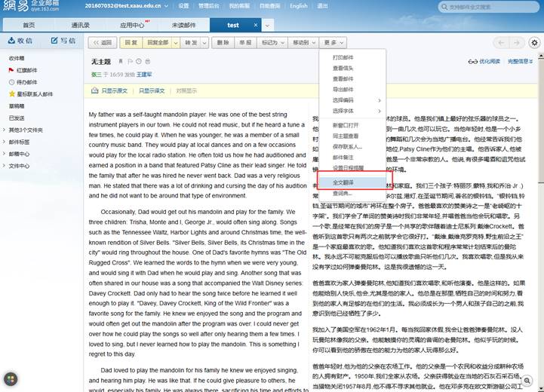Open the tab list dropdown after test tab
Image resolution: width=544 pixels, height=392 pixels.
[267, 26]
